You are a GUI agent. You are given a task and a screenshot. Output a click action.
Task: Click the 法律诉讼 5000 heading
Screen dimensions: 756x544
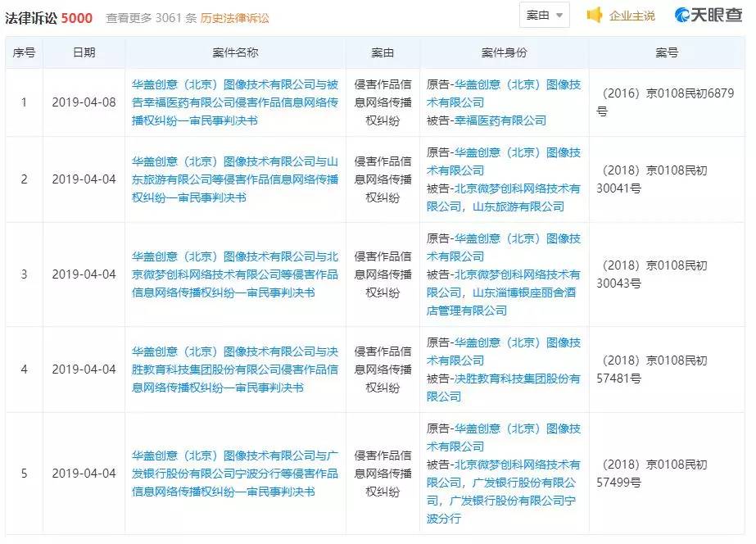tap(48, 18)
